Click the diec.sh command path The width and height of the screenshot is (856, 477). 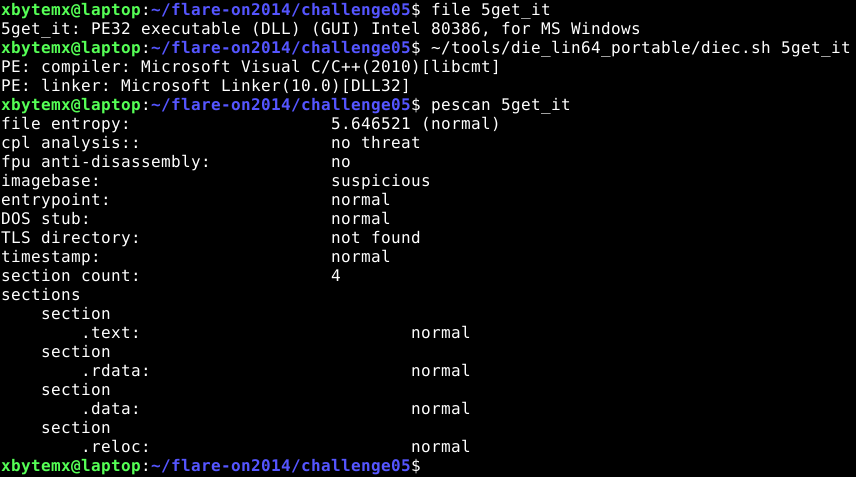pyautogui.click(x=601, y=48)
